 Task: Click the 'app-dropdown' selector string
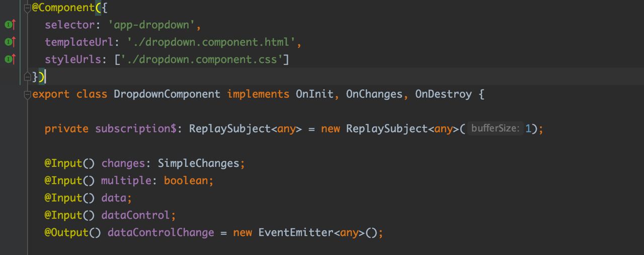click(x=151, y=25)
